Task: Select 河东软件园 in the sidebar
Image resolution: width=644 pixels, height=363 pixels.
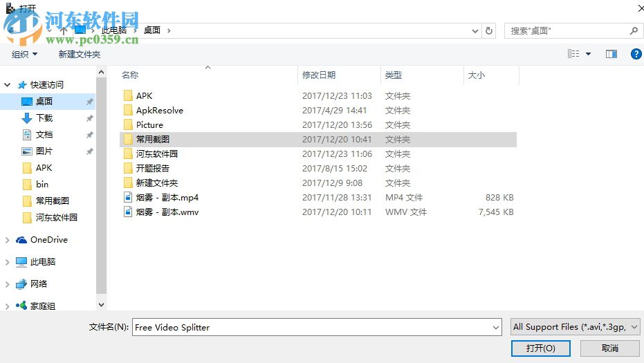Action: (x=56, y=218)
